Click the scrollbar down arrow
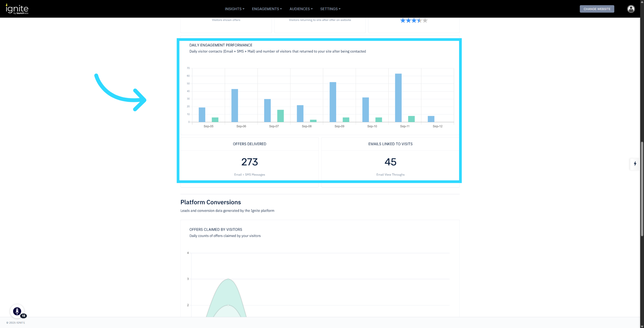This screenshot has width=644, height=328. [x=642, y=326]
